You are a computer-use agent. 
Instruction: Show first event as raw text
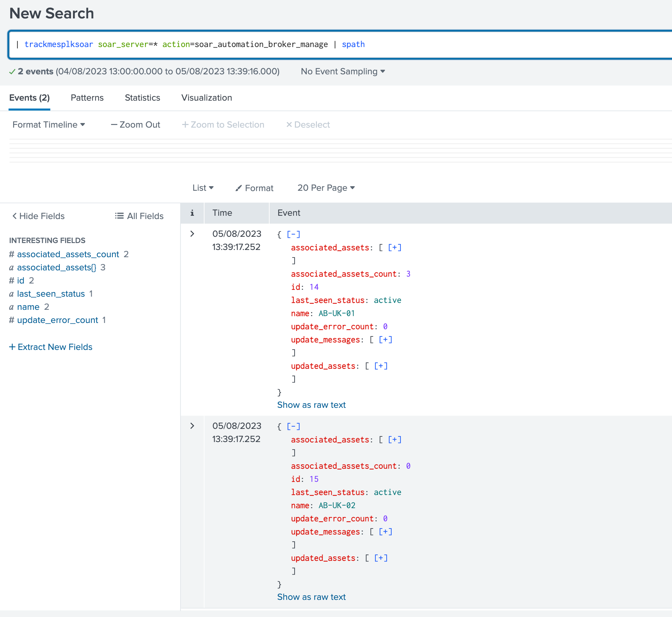coord(311,405)
